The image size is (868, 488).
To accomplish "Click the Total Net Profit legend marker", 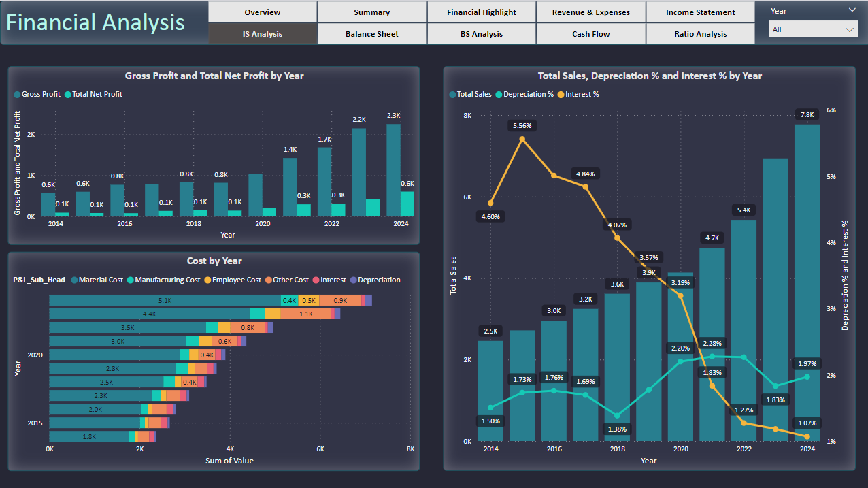I will 68,95.
